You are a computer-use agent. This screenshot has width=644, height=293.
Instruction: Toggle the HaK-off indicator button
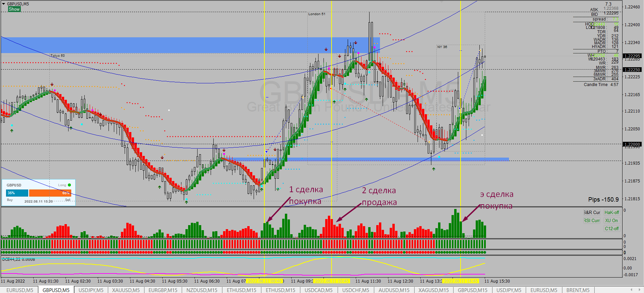[612, 212]
